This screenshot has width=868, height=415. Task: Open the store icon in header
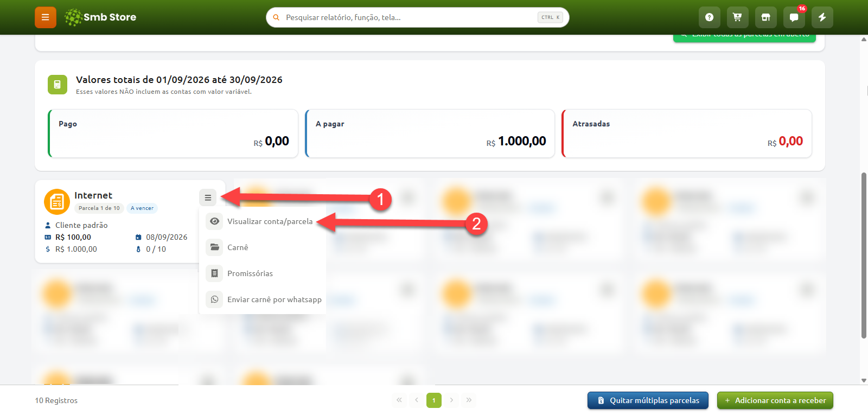click(765, 17)
